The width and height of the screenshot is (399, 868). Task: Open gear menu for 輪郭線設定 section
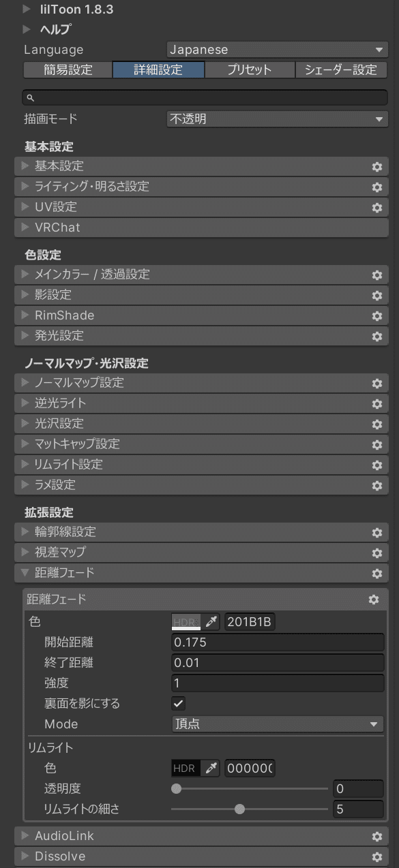[376, 532]
